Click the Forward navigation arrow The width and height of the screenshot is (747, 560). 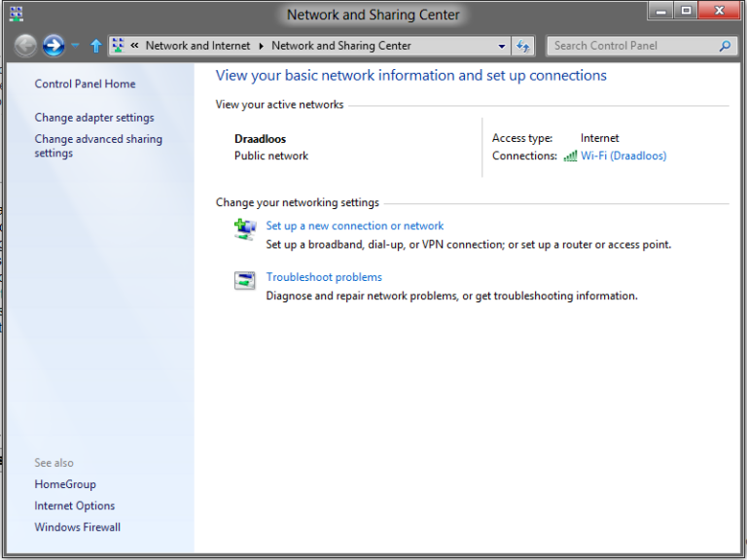pos(53,46)
